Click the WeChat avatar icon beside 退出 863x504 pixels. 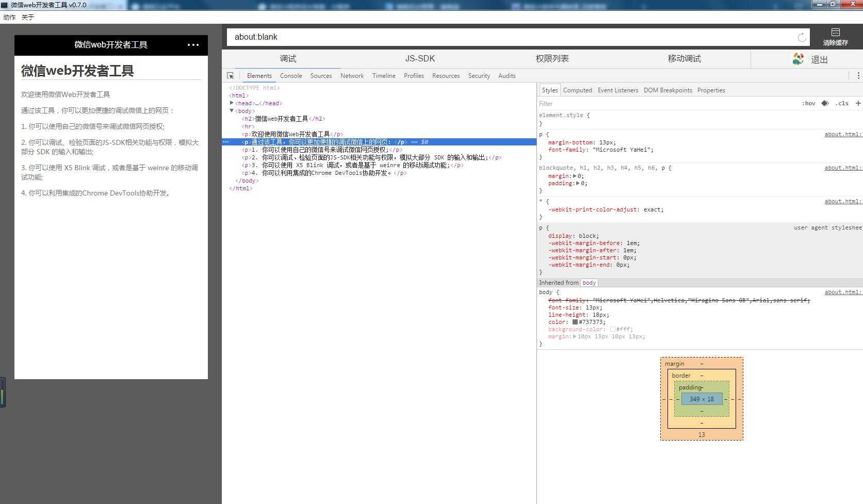(798, 59)
